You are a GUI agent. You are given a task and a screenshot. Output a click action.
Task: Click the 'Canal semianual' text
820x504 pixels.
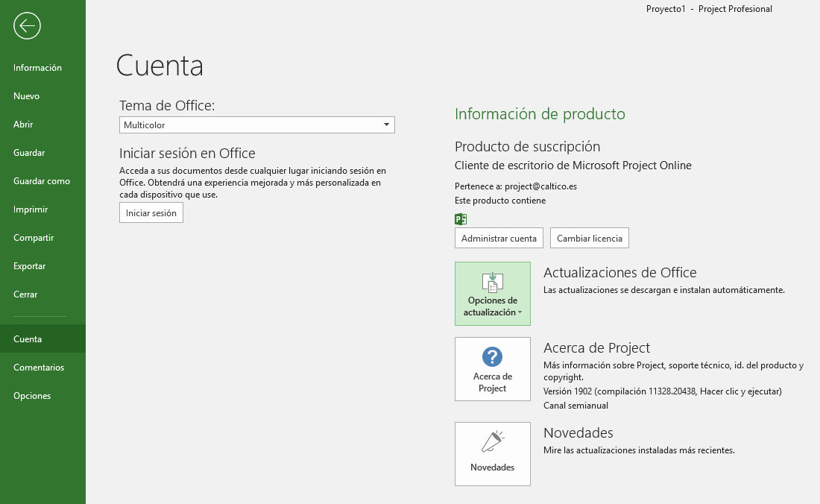tap(575, 405)
